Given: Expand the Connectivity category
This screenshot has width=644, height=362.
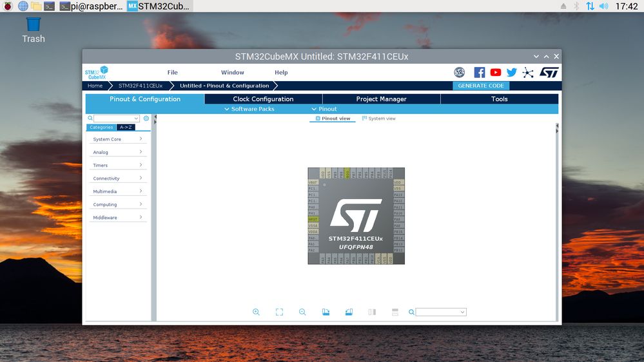Looking at the screenshot, I should (117, 178).
